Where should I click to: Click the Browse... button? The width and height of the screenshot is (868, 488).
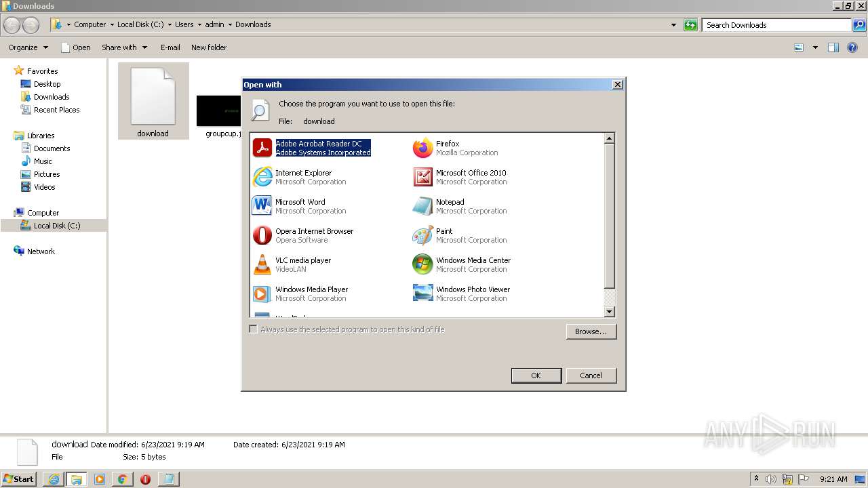point(591,331)
